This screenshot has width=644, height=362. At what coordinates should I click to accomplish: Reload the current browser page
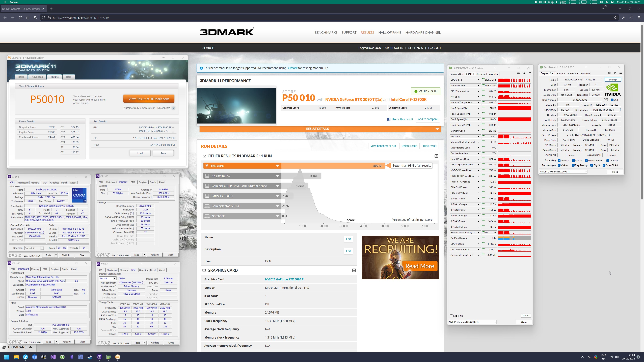[20, 17]
